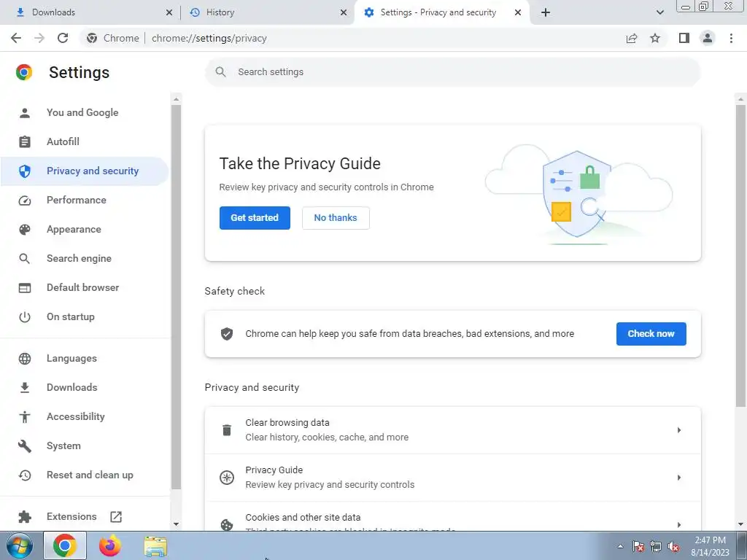
Task: Click the external link icon next to Extensions
Action: coord(116,517)
